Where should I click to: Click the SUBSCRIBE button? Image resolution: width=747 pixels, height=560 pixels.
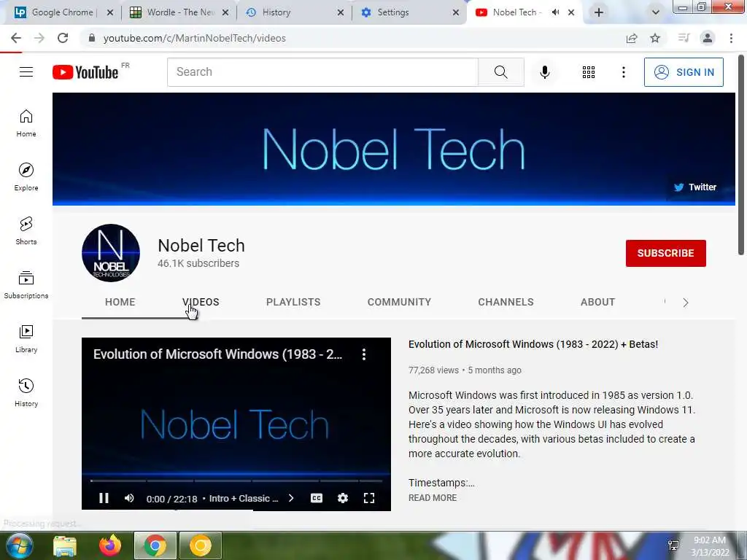(x=665, y=253)
